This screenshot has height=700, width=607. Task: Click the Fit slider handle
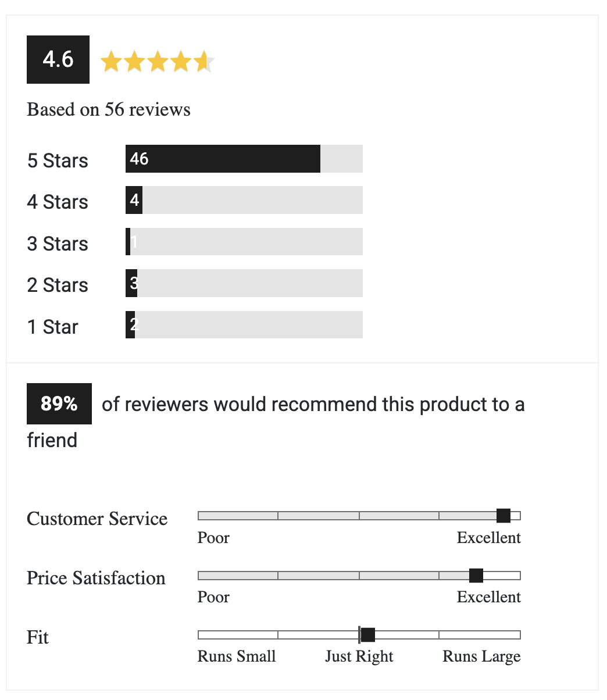pos(367,635)
